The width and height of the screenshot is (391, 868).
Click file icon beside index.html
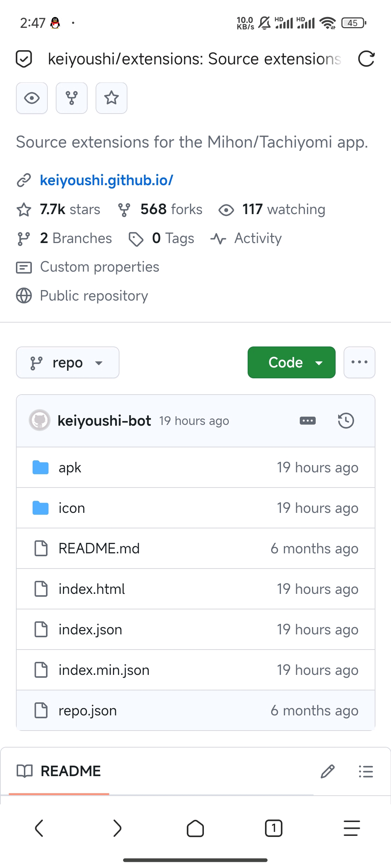click(x=41, y=589)
